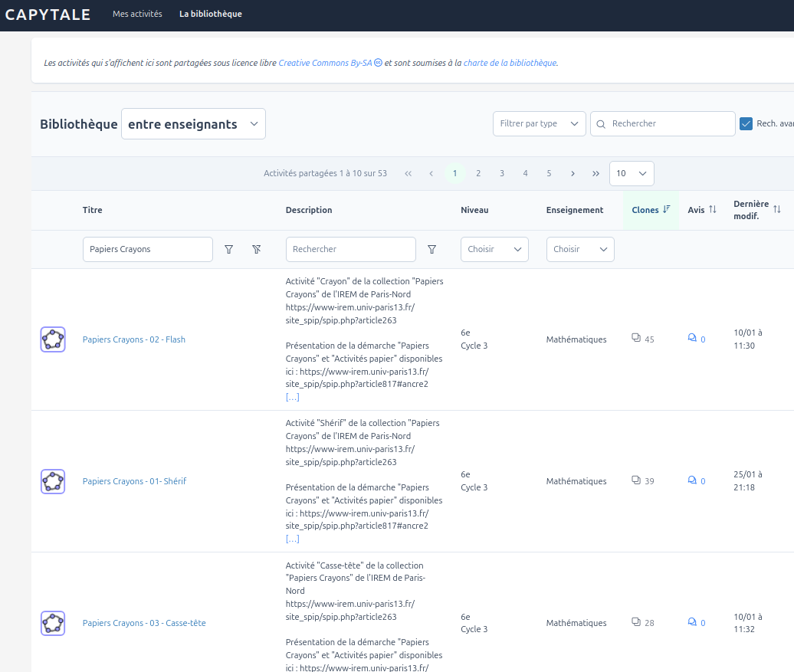Open the Enseignement Choisir dropdown
The image size is (794, 672).
(580, 249)
